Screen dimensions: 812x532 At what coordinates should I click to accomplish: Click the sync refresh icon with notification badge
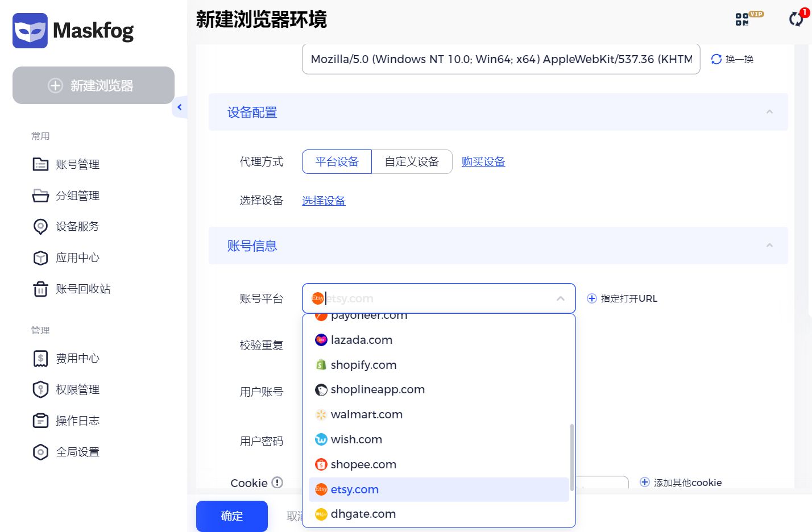click(x=797, y=18)
